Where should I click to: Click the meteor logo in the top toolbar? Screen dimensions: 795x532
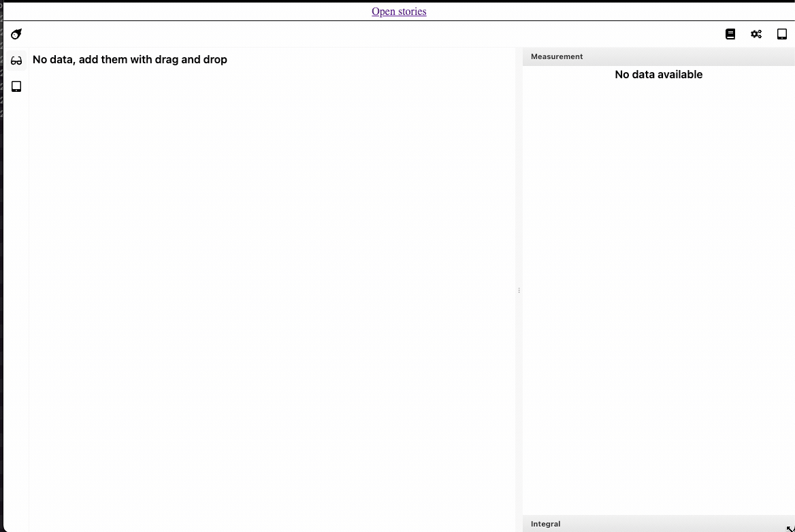[x=16, y=33]
